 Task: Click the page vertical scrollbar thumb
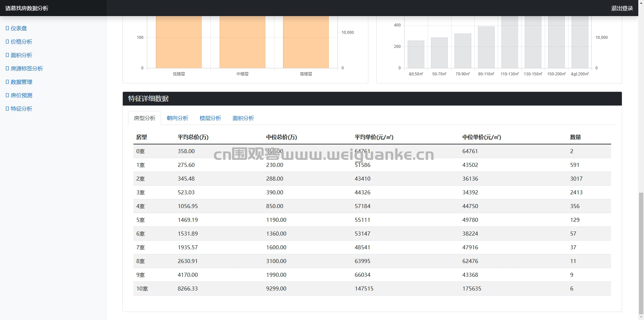[641, 253]
